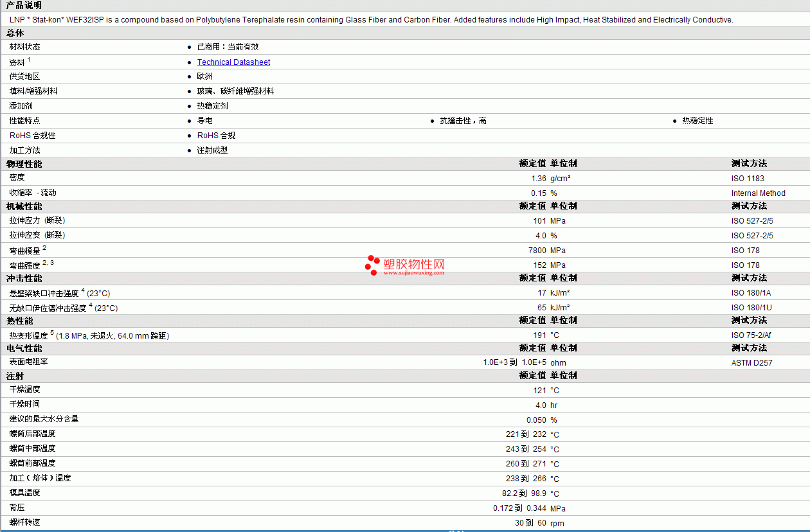The width and height of the screenshot is (810, 532).
Task: Click the 导电 feature text
Action: coord(204,121)
